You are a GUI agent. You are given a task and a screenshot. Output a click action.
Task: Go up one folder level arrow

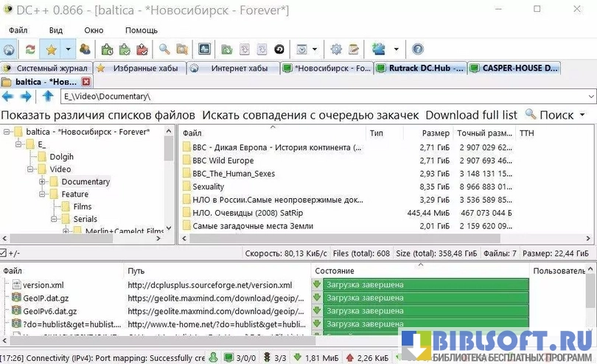tap(48, 97)
